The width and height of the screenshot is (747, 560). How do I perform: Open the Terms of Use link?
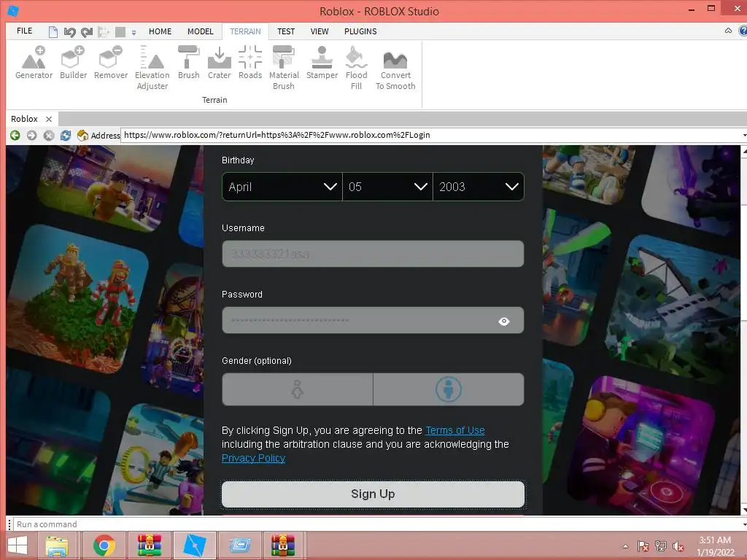coord(455,430)
